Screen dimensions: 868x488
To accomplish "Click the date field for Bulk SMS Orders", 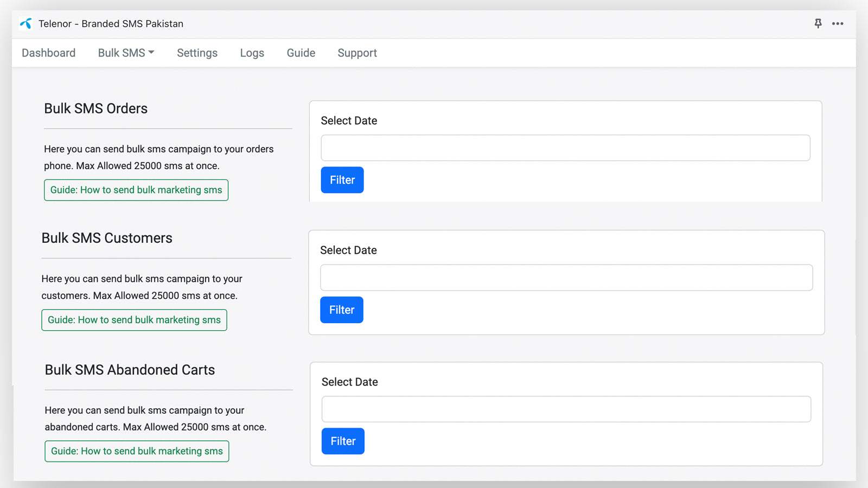I will point(565,148).
